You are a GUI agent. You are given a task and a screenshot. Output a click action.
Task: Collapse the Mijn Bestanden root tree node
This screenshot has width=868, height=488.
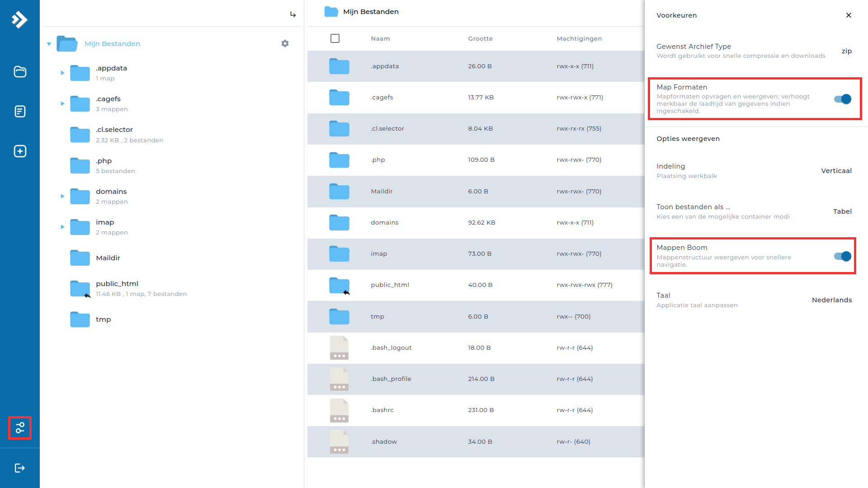pos(49,44)
